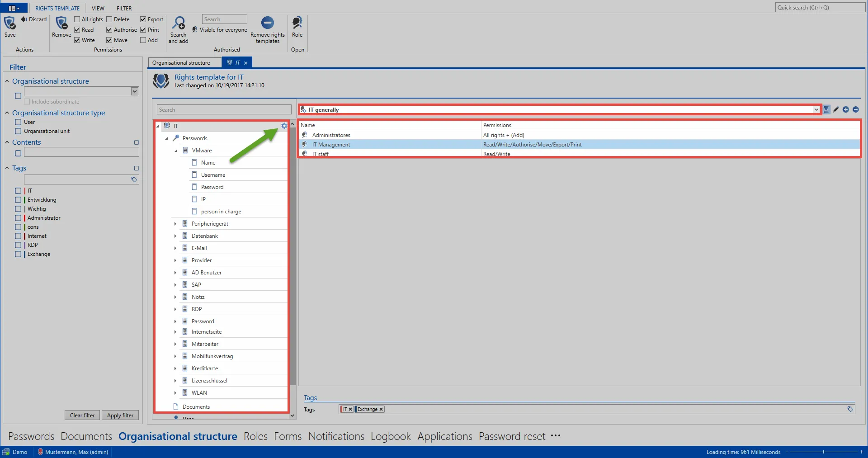The width and height of the screenshot is (868, 458).
Task: Expand the Datenbank tree node
Action: (175, 236)
